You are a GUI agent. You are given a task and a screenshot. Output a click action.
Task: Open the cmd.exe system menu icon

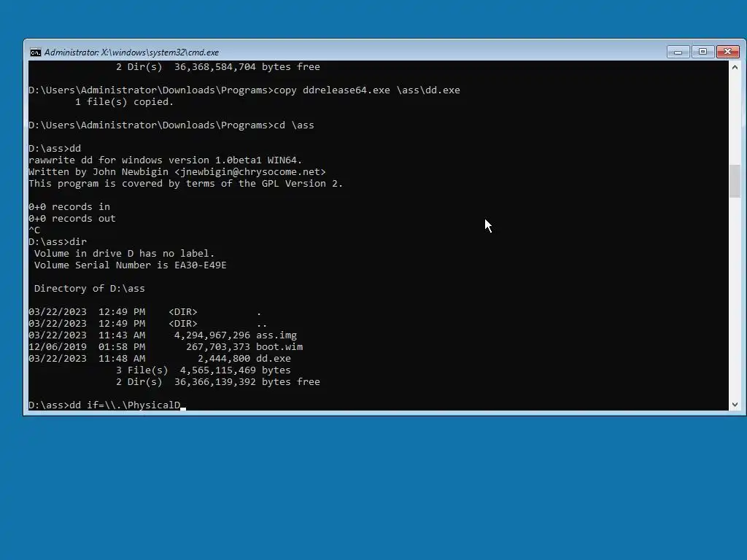[x=36, y=52]
